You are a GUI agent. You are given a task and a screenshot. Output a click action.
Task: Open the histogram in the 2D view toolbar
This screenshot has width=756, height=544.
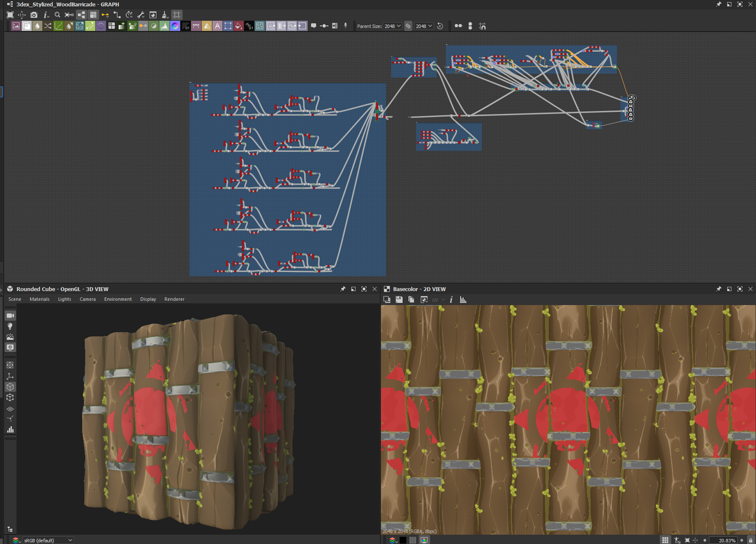point(463,299)
